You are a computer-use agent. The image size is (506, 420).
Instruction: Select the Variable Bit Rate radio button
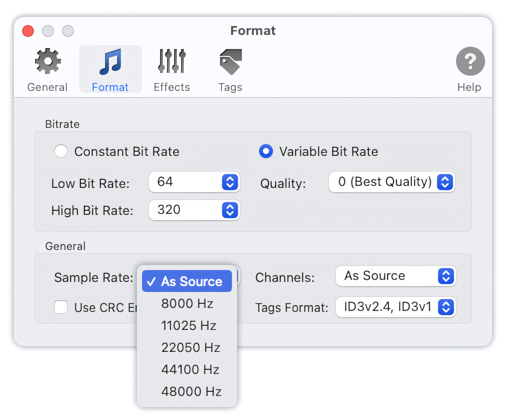pos(266,151)
